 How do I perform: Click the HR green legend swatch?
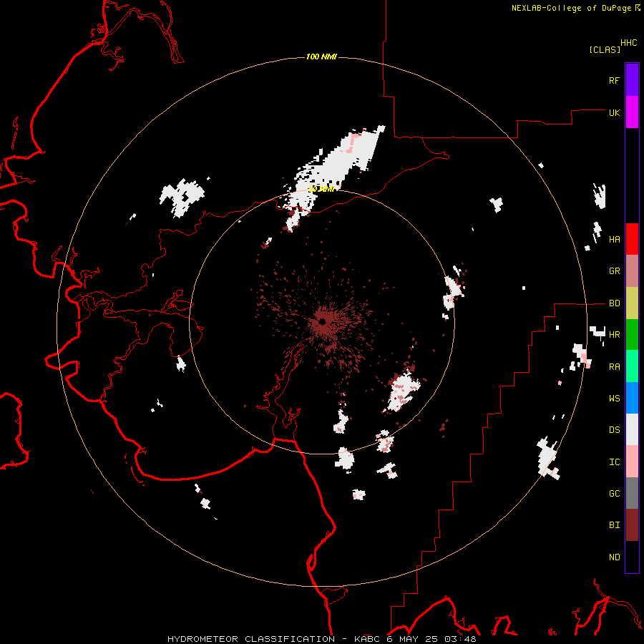pos(632,335)
